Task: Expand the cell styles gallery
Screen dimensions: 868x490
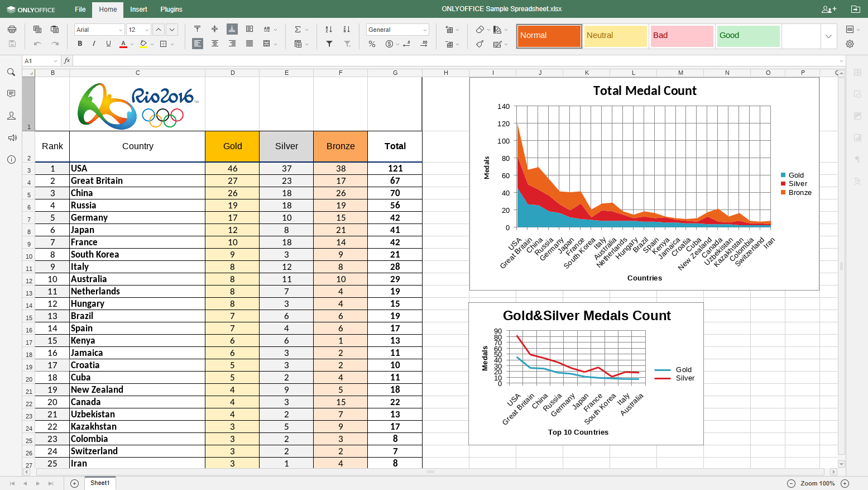Action: [x=828, y=36]
